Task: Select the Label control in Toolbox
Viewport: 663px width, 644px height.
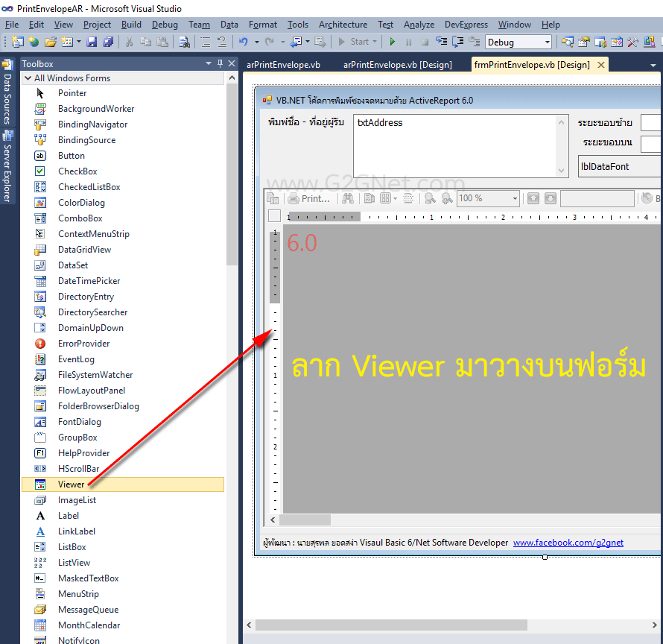Action: coord(123,516)
